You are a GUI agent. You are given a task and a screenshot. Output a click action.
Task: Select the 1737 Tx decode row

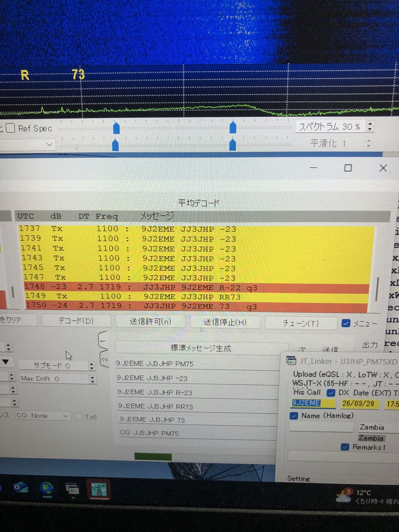196,229
